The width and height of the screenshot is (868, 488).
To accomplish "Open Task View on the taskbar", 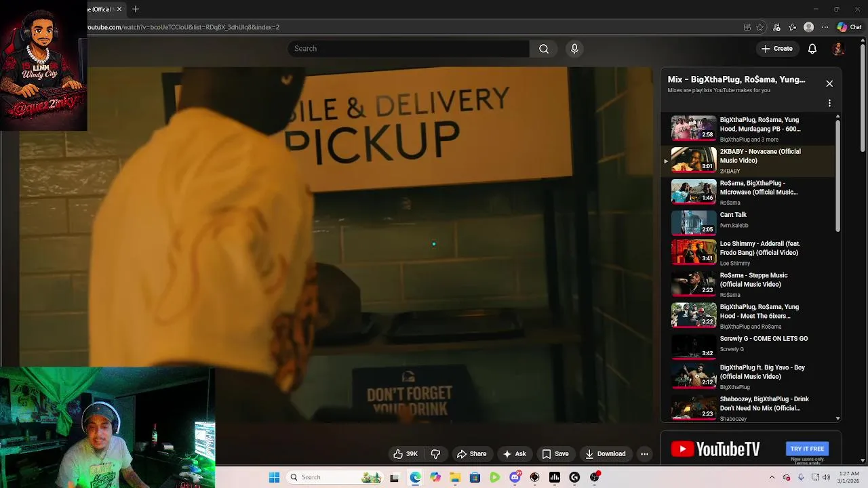I will [394, 477].
